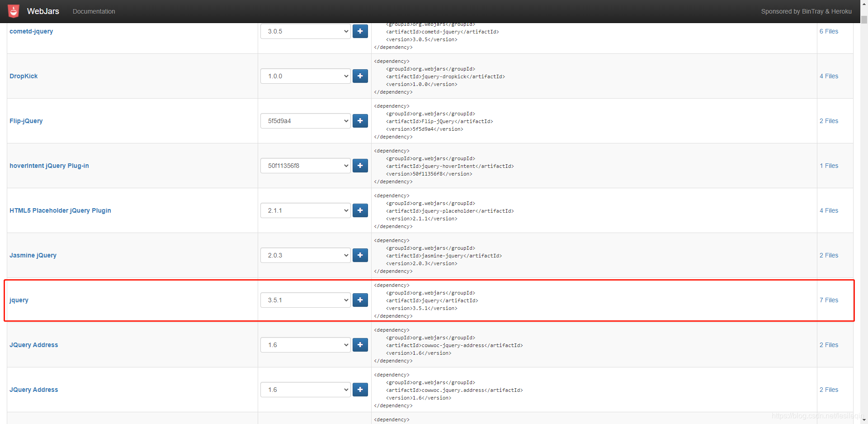
Task: Open hoverIntent version dropdown 50f11356f8
Action: click(306, 166)
